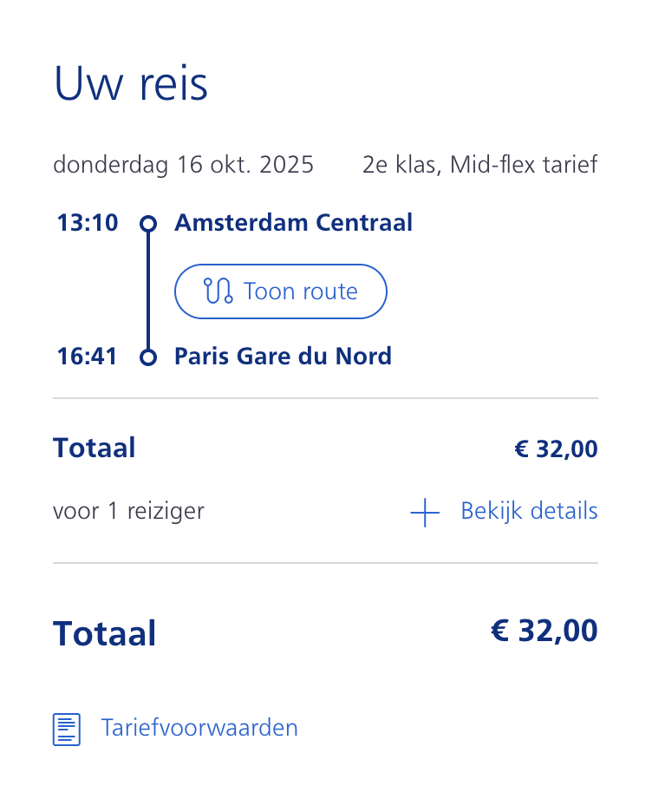Click the vertical route line between the stops
Viewport: 652px width, 812px height.
pyautogui.click(x=148, y=291)
